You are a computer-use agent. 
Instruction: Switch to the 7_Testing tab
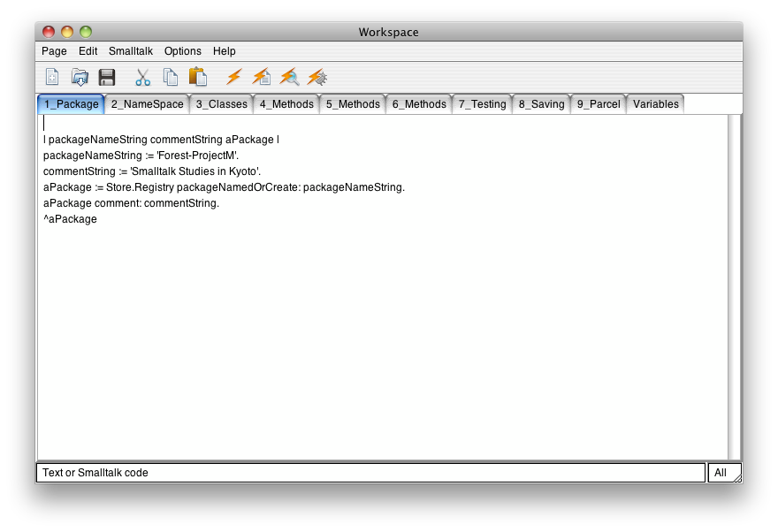coord(483,104)
